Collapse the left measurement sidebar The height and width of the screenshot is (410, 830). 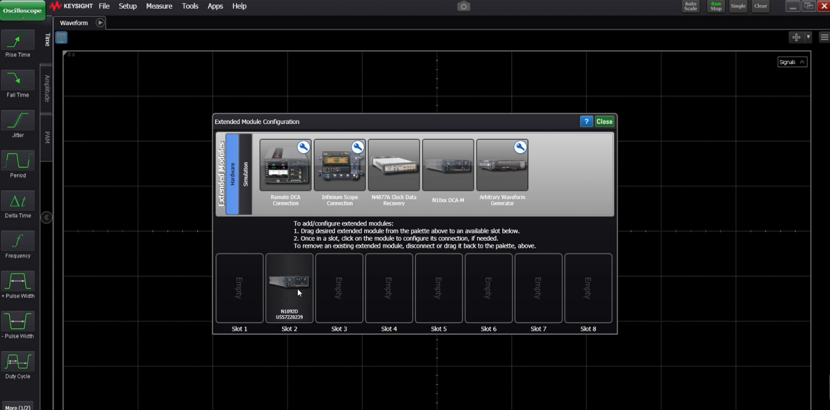click(46, 217)
